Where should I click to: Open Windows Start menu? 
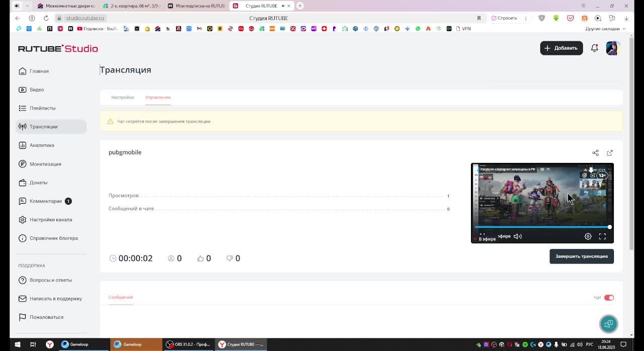tap(17, 344)
